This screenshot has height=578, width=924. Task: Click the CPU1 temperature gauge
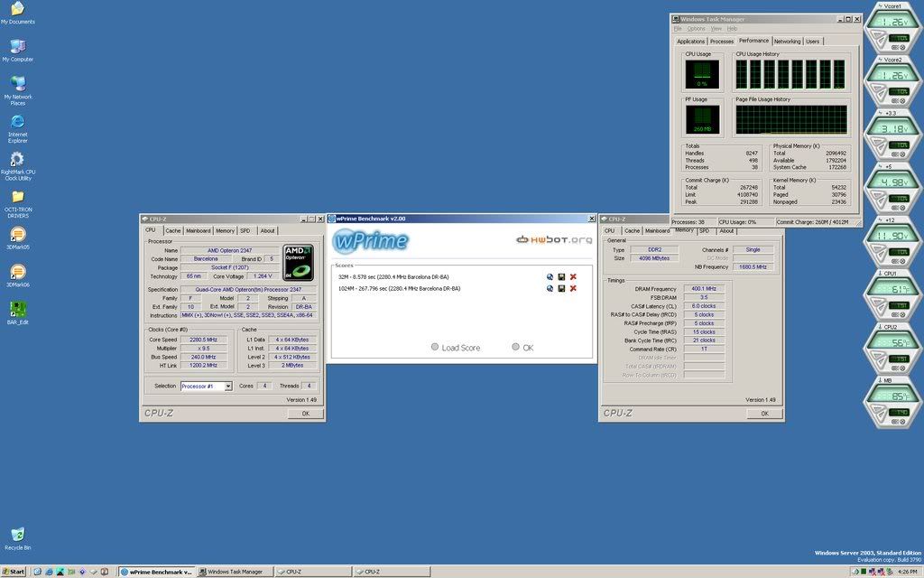click(892, 295)
